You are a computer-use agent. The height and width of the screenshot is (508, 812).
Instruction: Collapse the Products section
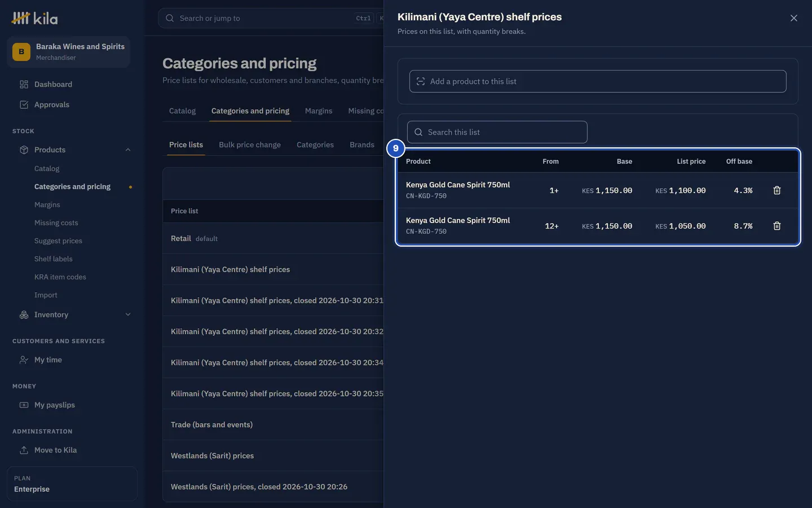(x=128, y=150)
